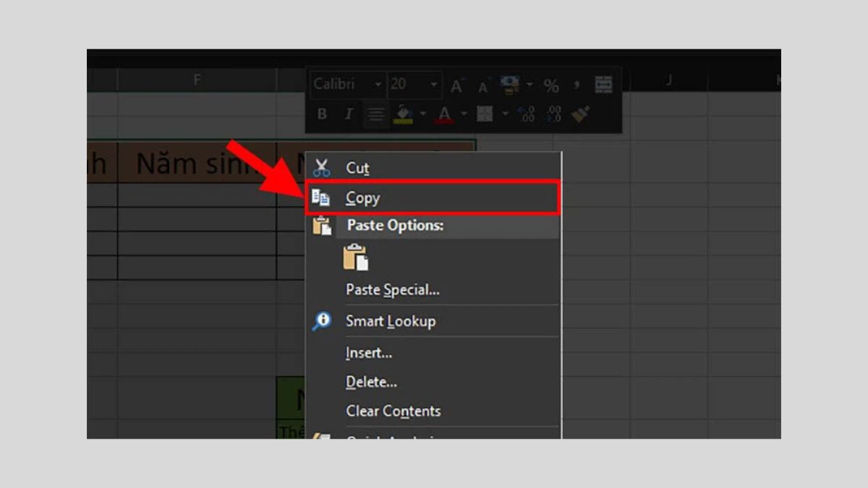Open the Calibri font name dropdown

click(378, 85)
